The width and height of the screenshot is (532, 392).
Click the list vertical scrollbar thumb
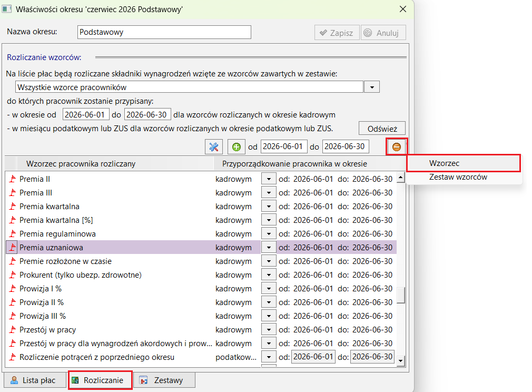pos(401,295)
